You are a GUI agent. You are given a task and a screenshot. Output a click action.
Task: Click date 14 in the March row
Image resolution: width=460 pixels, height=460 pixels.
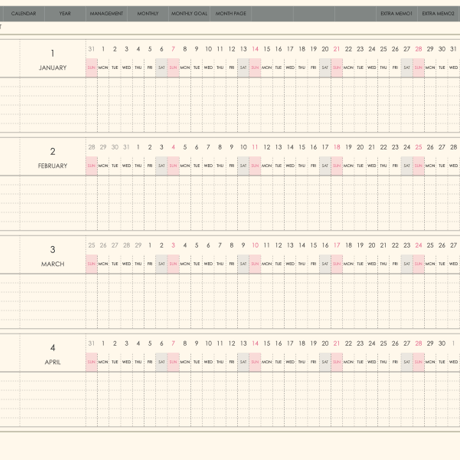pyautogui.click(x=302, y=245)
